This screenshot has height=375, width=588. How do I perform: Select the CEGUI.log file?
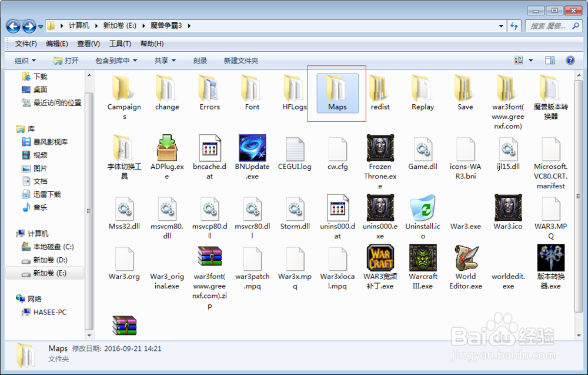(x=295, y=154)
